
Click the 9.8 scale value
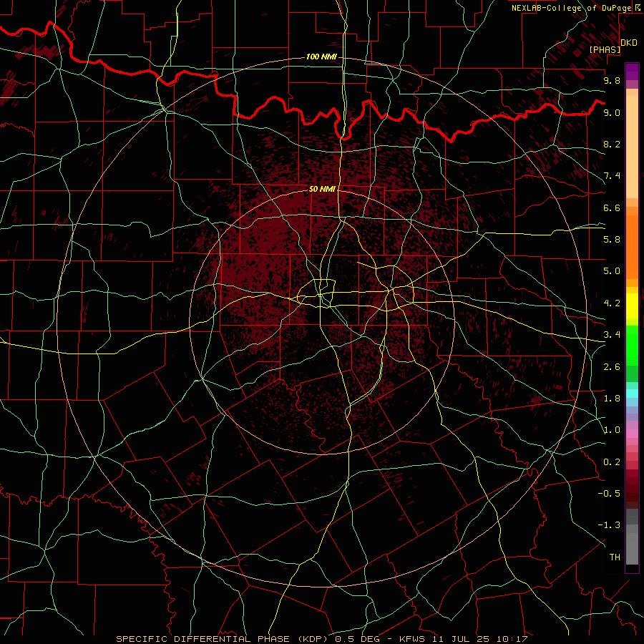pyautogui.click(x=612, y=80)
